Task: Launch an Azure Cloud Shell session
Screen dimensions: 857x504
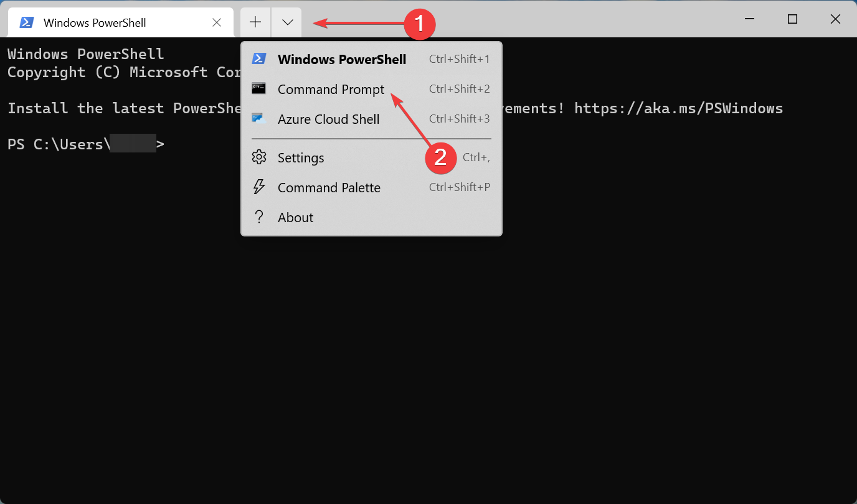Action: (328, 118)
